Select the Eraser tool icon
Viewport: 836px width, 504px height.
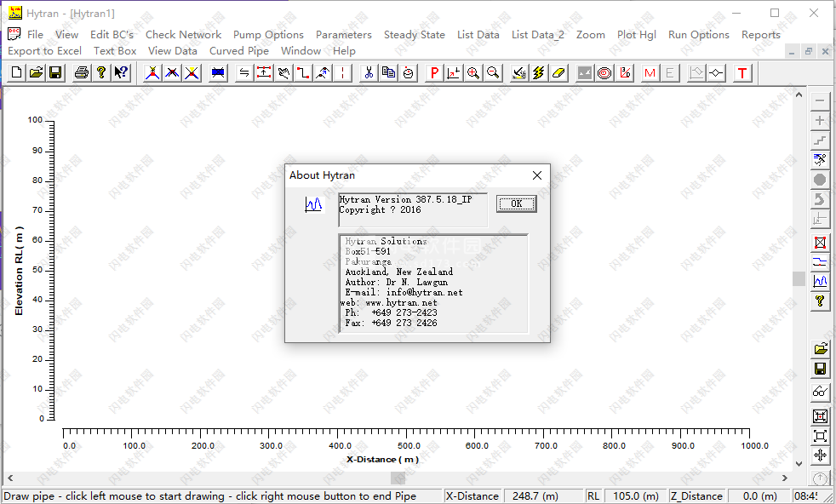click(x=558, y=72)
